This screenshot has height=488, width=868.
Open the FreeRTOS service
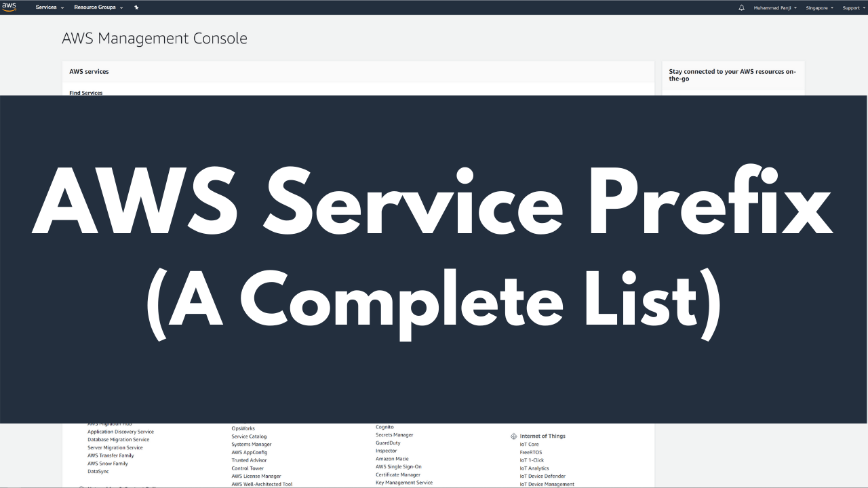tap(531, 452)
